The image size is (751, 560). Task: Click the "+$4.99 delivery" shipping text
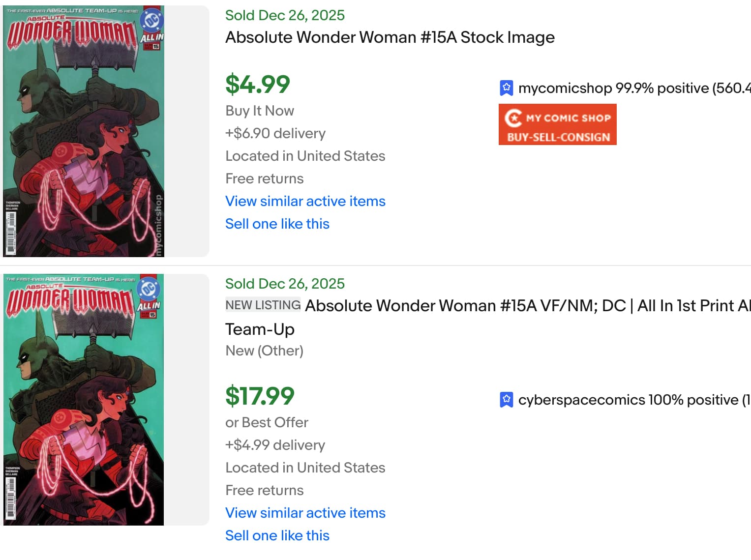click(x=275, y=445)
